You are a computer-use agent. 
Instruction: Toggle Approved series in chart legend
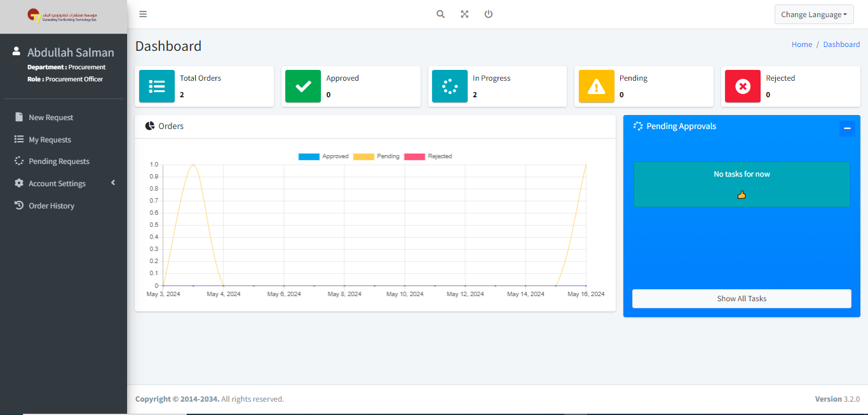coord(323,156)
